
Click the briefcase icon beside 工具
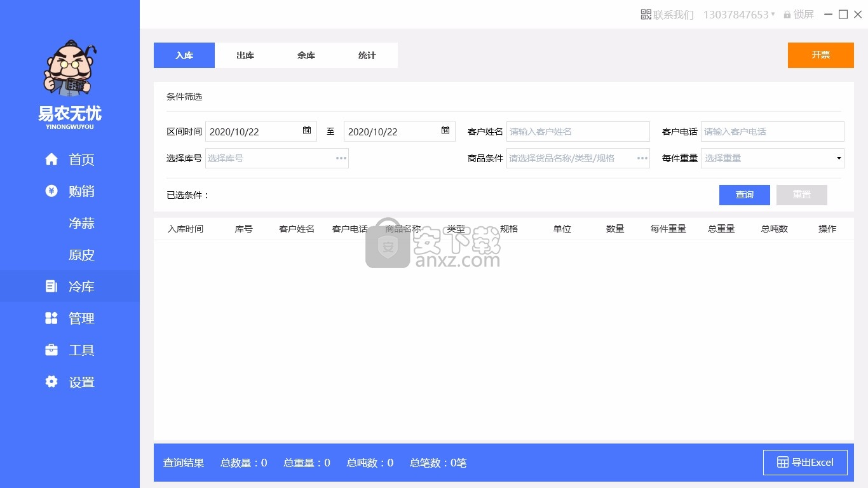(x=51, y=349)
